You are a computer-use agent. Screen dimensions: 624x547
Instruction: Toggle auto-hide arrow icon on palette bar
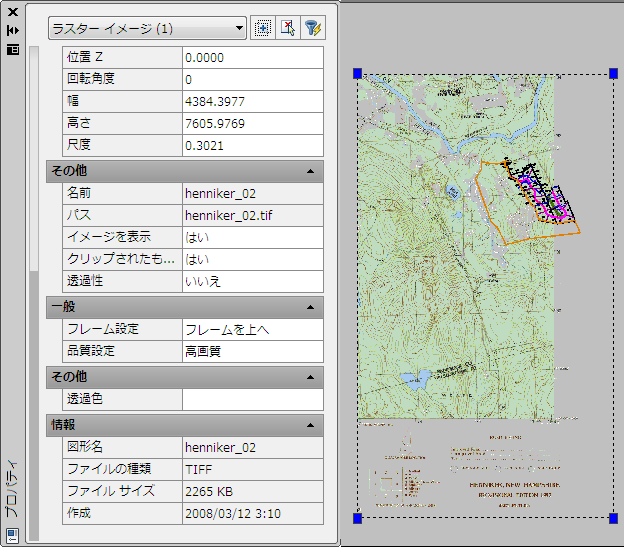(x=13, y=30)
